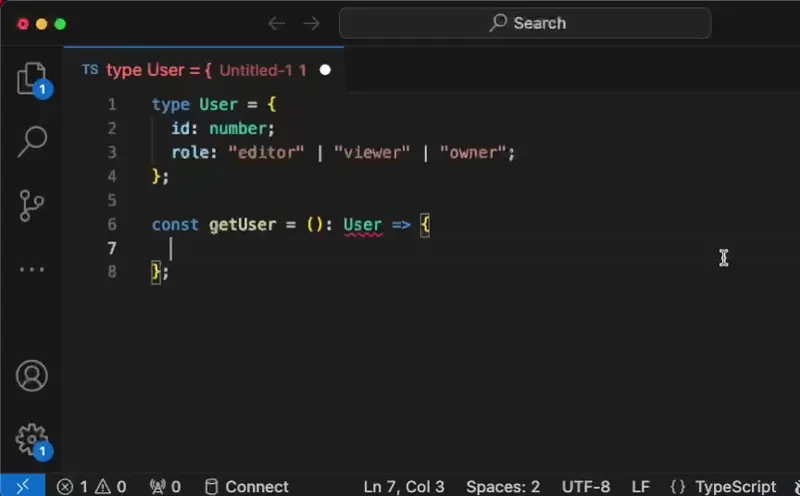
Task: Change indentation via Spaces: 2
Action: (503, 486)
